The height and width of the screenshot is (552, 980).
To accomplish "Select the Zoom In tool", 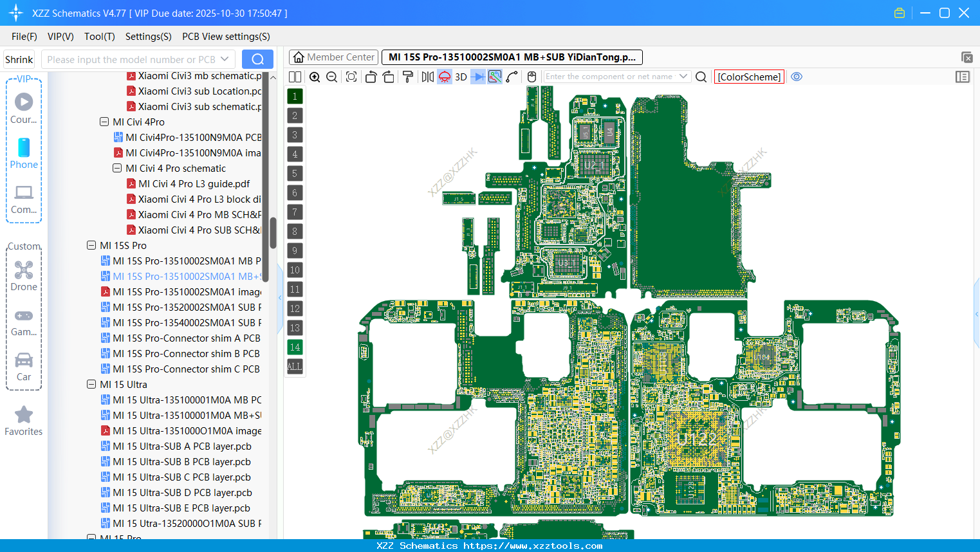I will point(315,77).
